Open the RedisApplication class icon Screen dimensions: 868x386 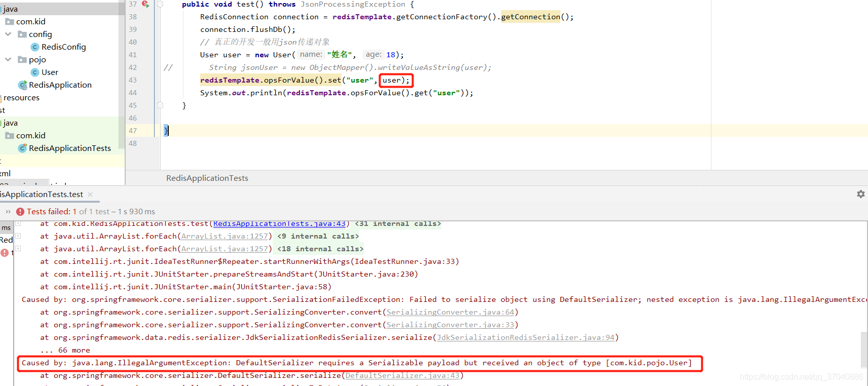point(22,85)
